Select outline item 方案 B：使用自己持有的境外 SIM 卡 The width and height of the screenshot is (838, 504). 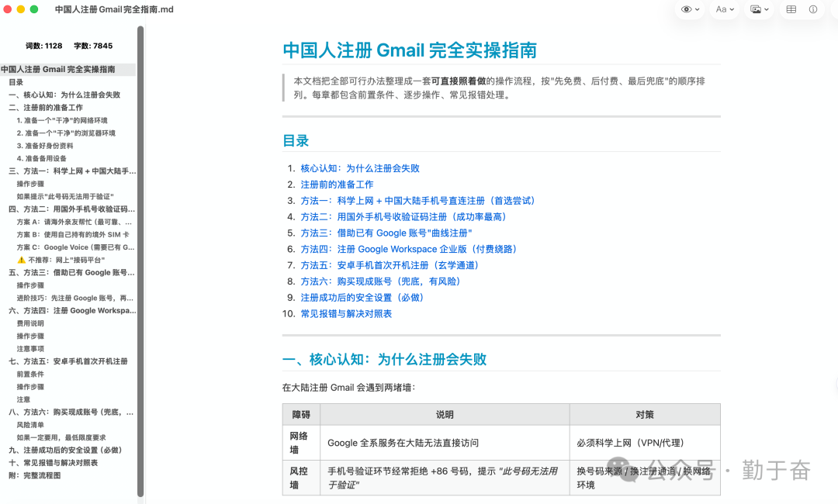point(73,234)
